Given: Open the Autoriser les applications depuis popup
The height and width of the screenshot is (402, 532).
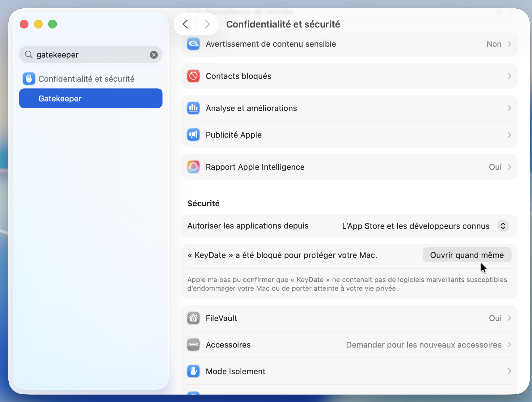Looking at the screenshot, I should pyautogui.click(x=503, y=226).
